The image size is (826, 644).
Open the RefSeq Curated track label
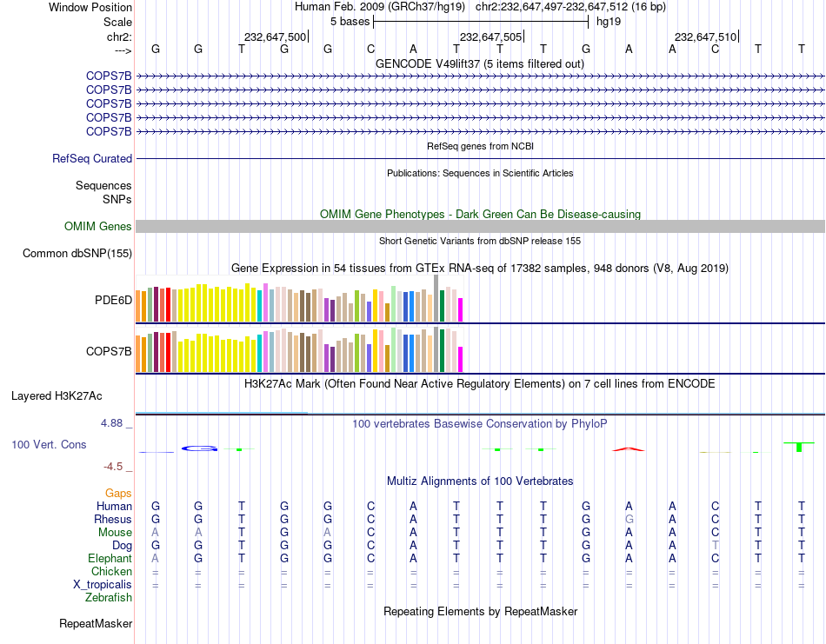(x=92, y=158)
